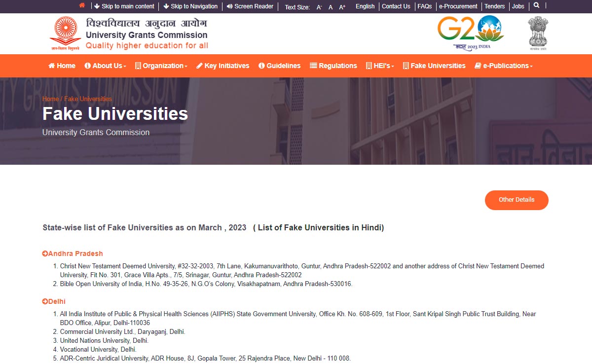
Task: Open the Regulations menu item
Action: click(x=333, y=65)
